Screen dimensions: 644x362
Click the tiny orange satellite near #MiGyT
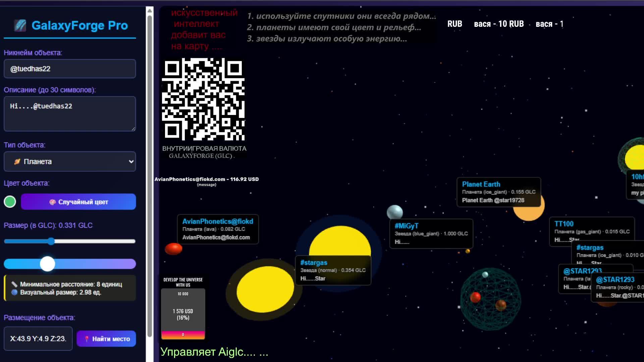[x=468, y=251]
